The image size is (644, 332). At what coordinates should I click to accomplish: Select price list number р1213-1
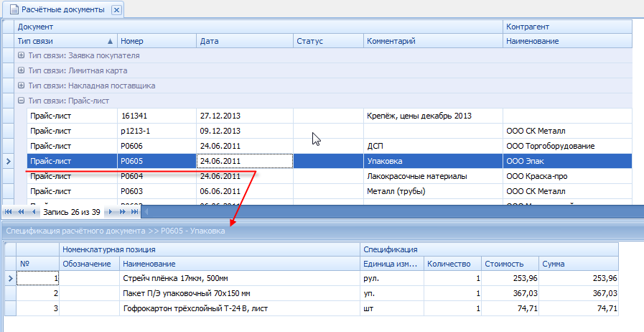pos(157,131)
